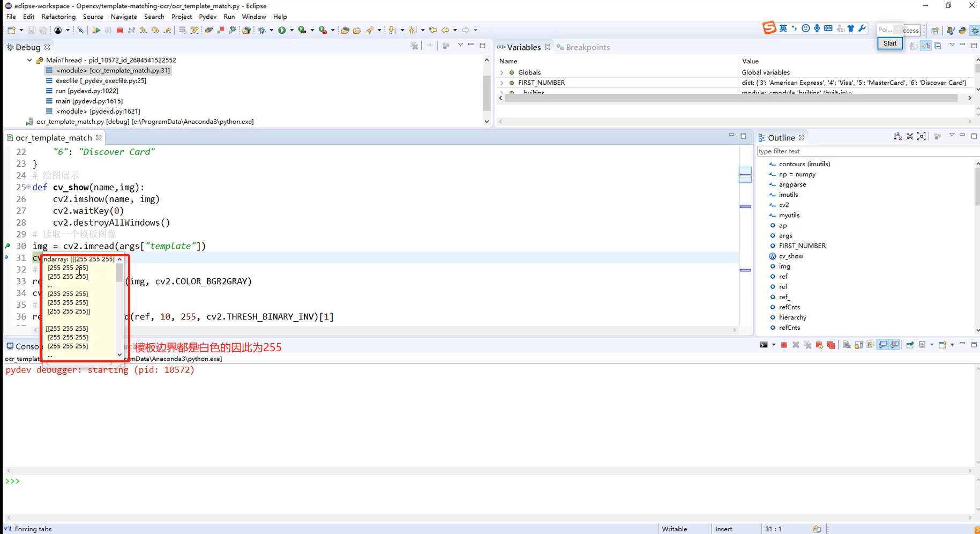Open the Window menu
Image resolution: width=980 pixels, height=534 pixels.
(x=254, y=17)
